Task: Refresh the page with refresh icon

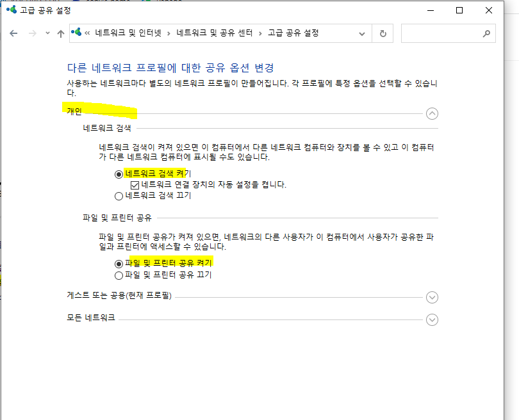Action: click(383, 33)
